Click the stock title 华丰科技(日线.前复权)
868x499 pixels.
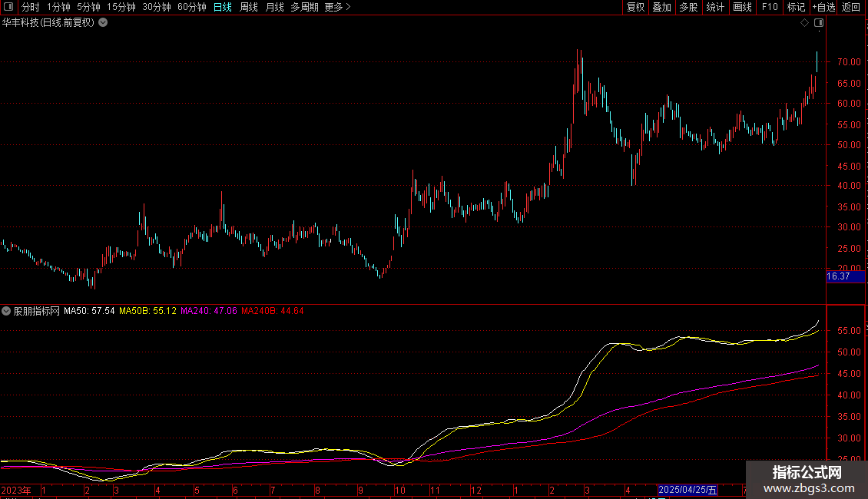point(48,23)
